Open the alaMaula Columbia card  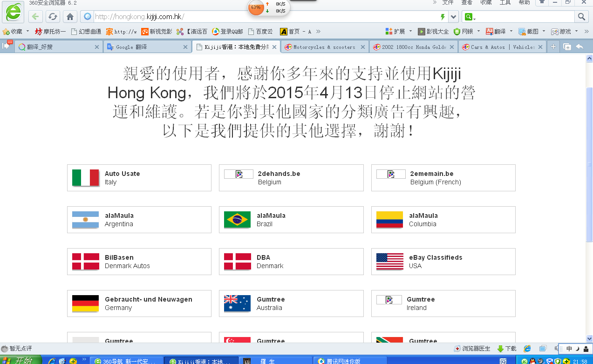(x=443, y=219)
